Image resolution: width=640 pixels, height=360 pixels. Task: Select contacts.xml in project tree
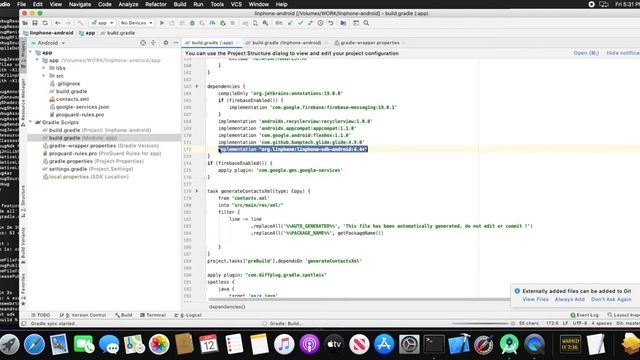[72, 99]
